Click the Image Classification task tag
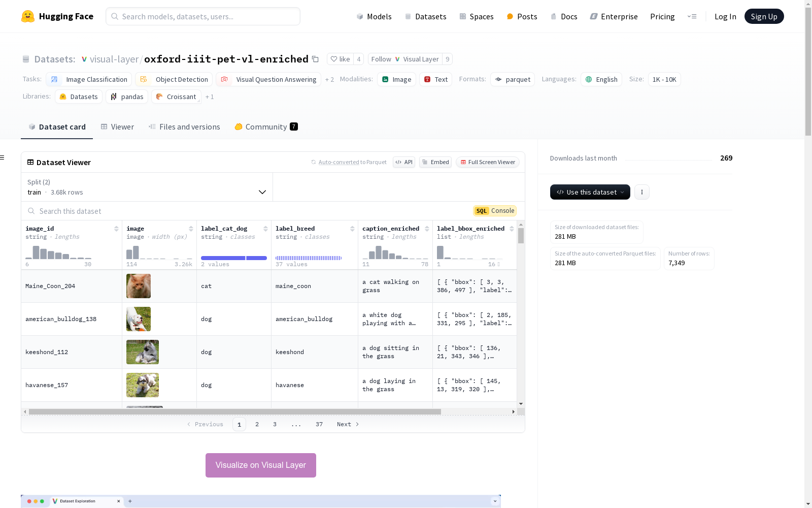Image resolution: width=812 pixels, height=508 pixels. click(x=89, y=79)
